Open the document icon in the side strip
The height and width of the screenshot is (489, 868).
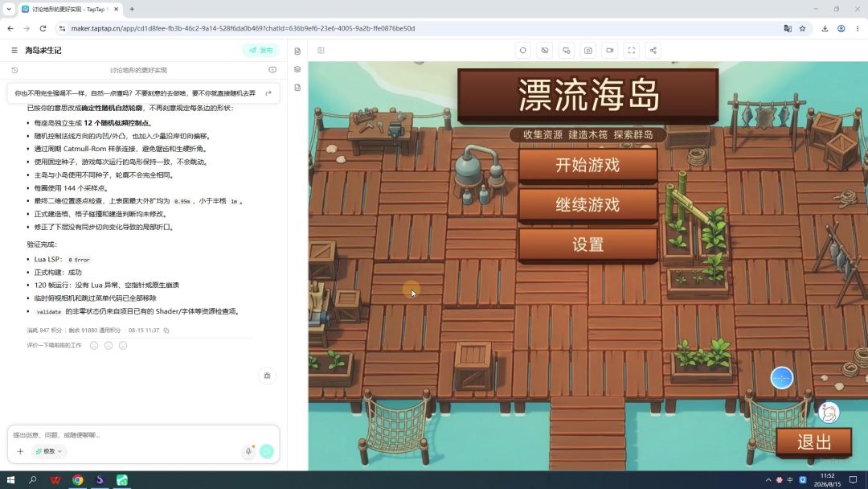click(x=297, y=51)
